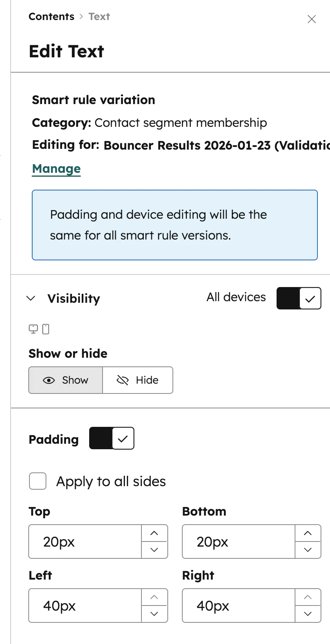Collapse the Visibility section

(x=31, y=298)
